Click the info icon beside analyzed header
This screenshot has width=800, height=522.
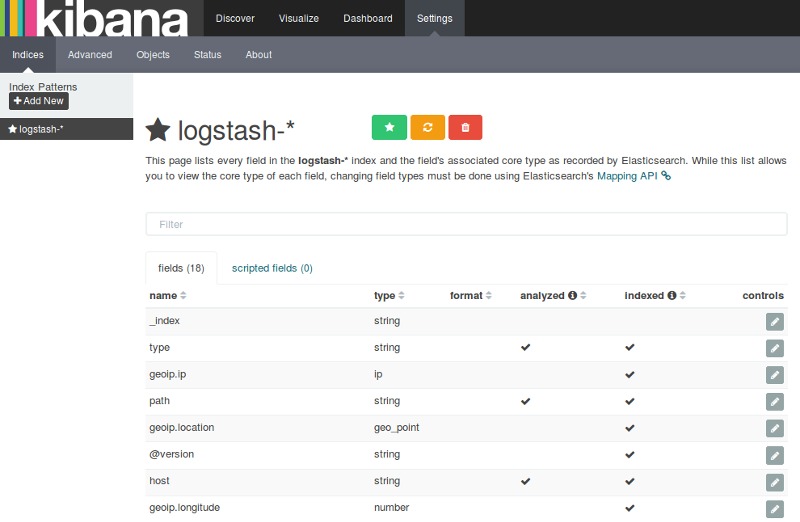(x=572, y=296)
